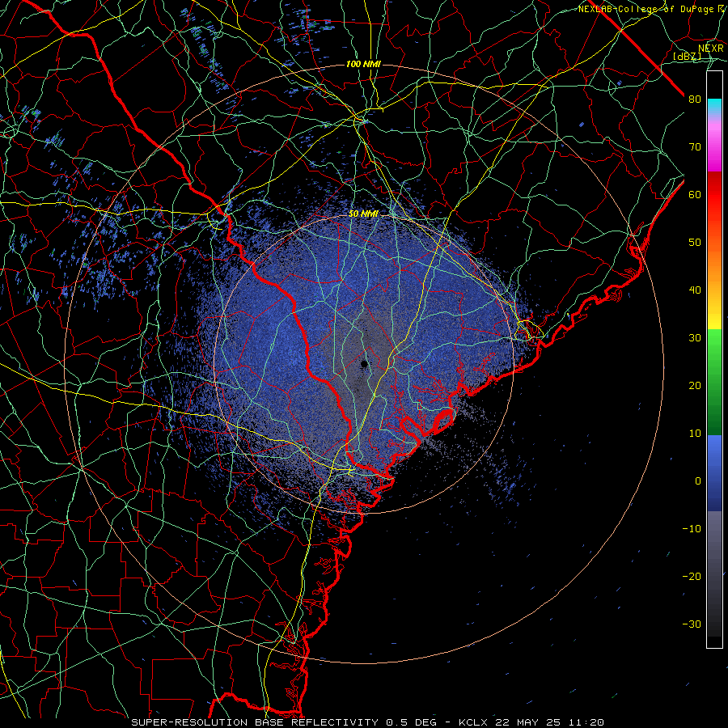Select the "70" value on the dBZ scale
The image size is (728, 728).
pos(695,146)
